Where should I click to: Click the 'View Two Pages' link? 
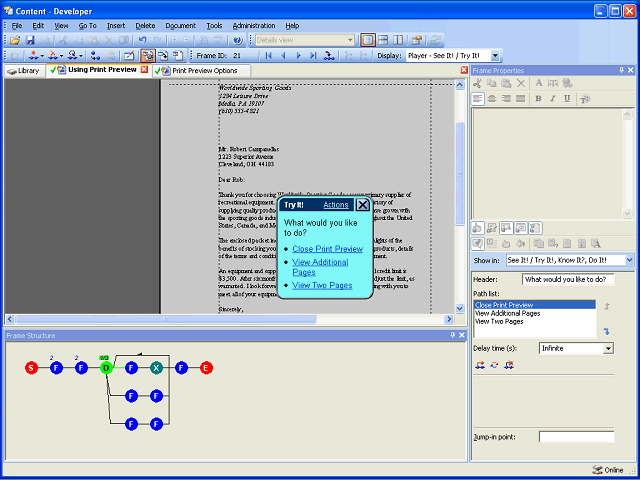pos(322,285)
